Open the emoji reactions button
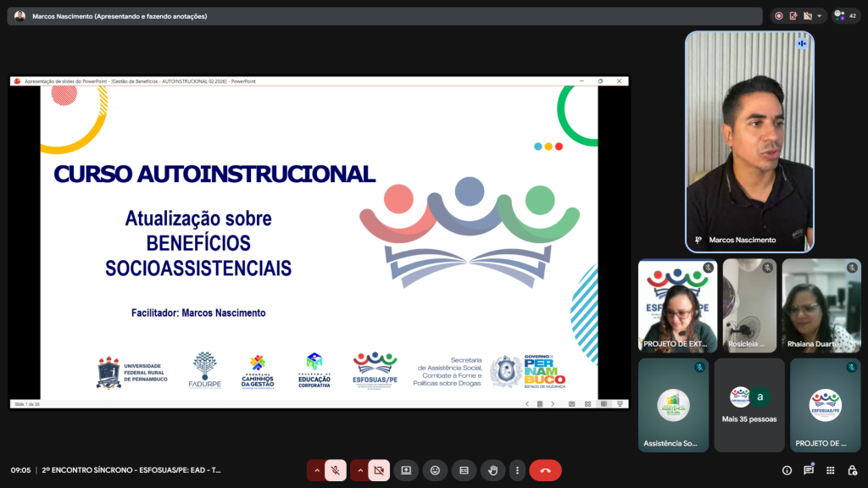The image size is (868, 488). pos(435,470)
